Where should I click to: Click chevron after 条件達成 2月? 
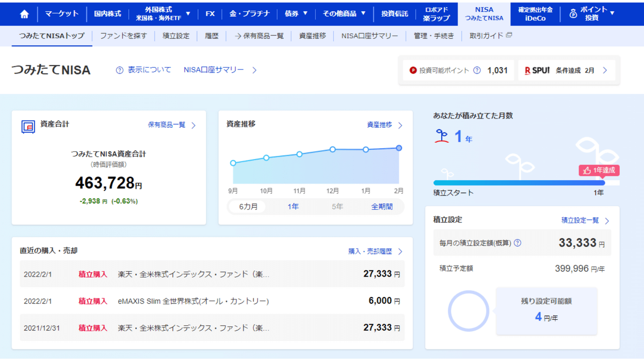(605, 70)
